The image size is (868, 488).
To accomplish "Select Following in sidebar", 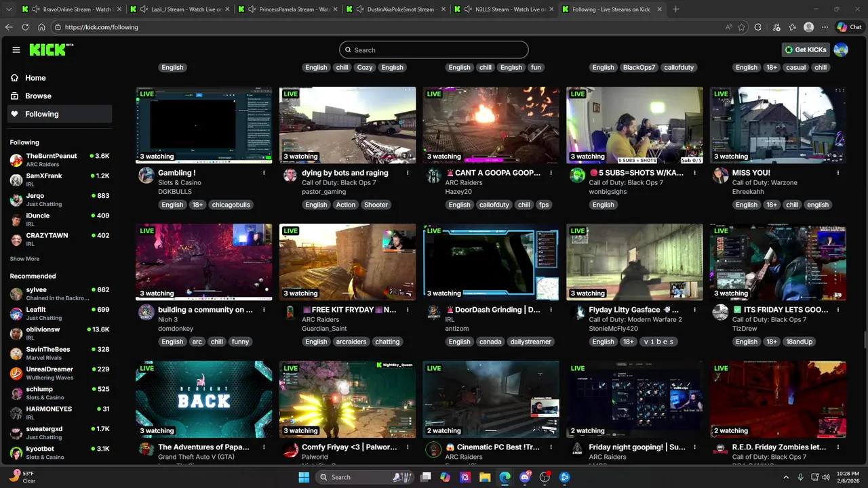I will point(60,114).
